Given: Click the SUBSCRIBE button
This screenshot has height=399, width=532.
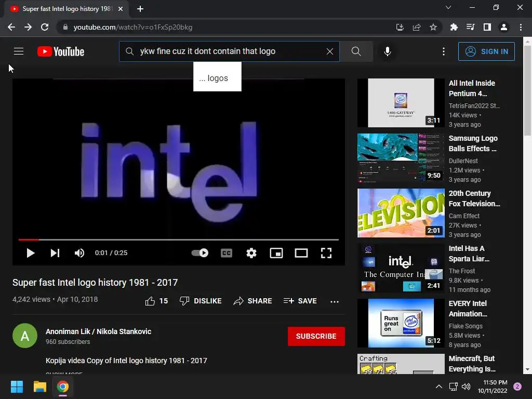Looking at the screenshot, I should 316,336.
